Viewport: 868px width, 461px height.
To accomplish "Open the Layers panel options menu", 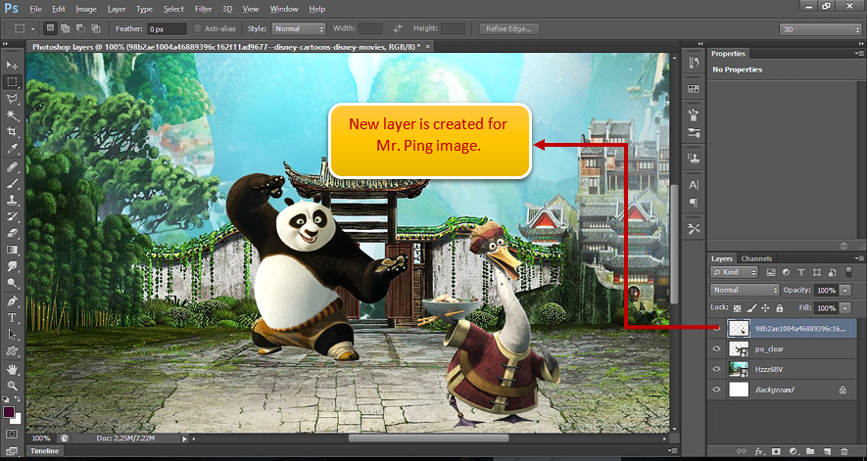I will pos(859,258).
